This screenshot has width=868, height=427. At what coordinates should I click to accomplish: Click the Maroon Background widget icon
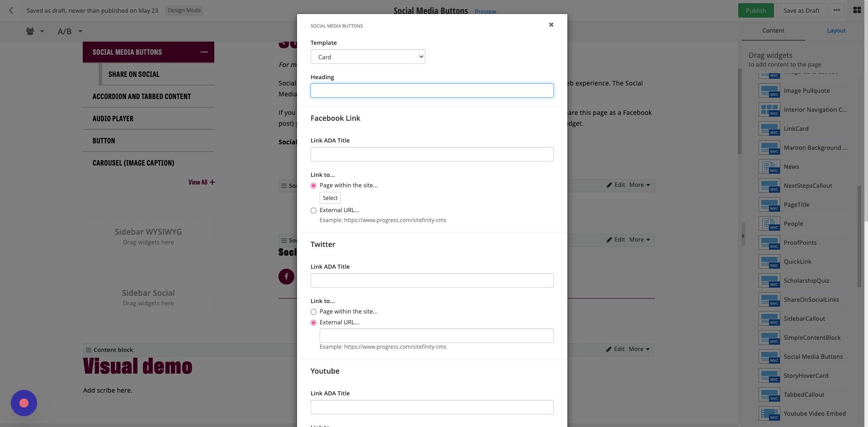[769, 147]
